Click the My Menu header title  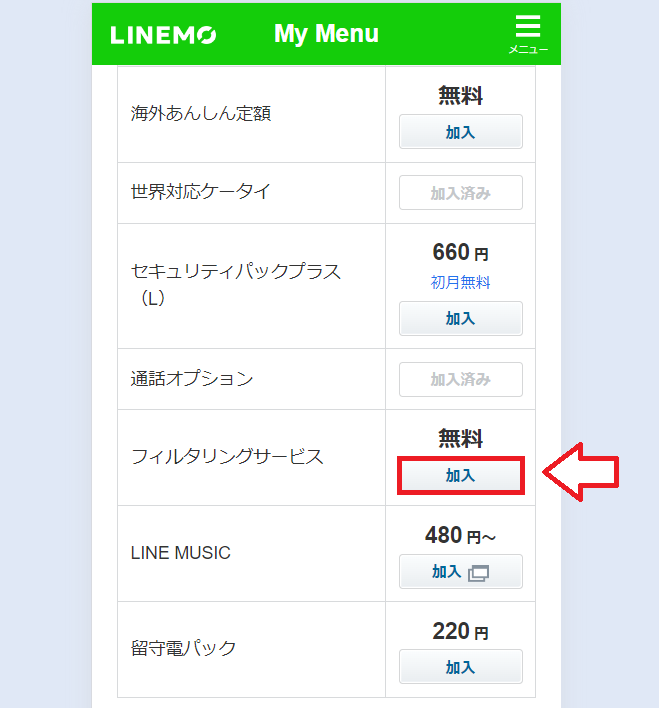coord(326,34)
